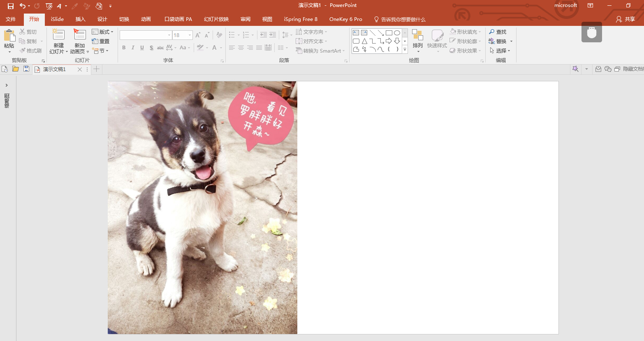The image size is (644, 341).
Task: Select the text box shape in gallery
Action: point(356,33)
